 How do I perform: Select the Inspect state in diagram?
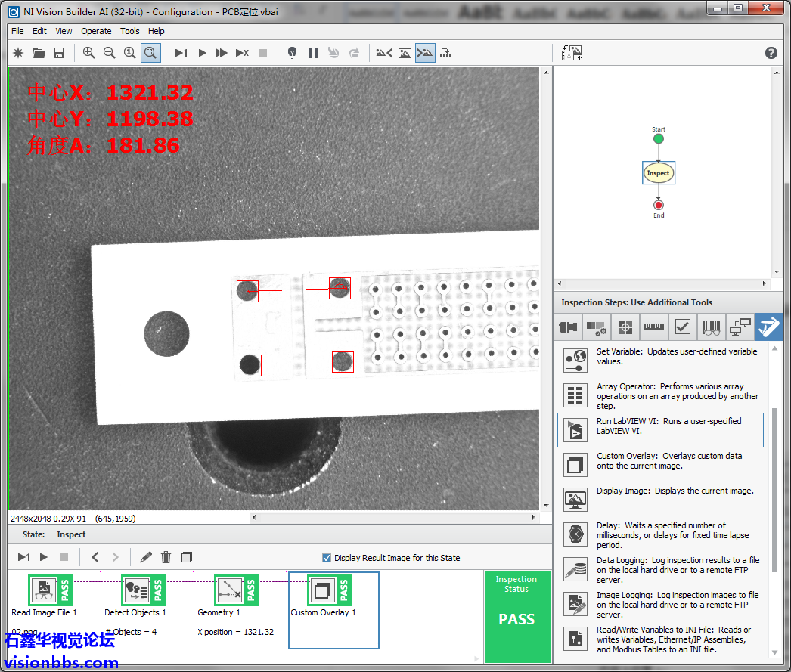pyautogui.click(x=658, y=173)
